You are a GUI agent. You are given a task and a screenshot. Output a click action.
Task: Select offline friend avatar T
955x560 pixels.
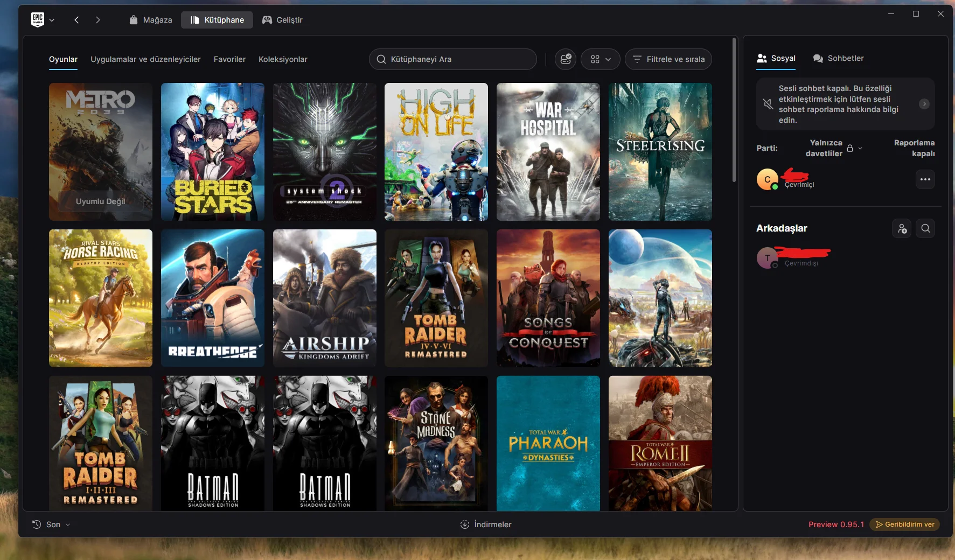[767, 258]
